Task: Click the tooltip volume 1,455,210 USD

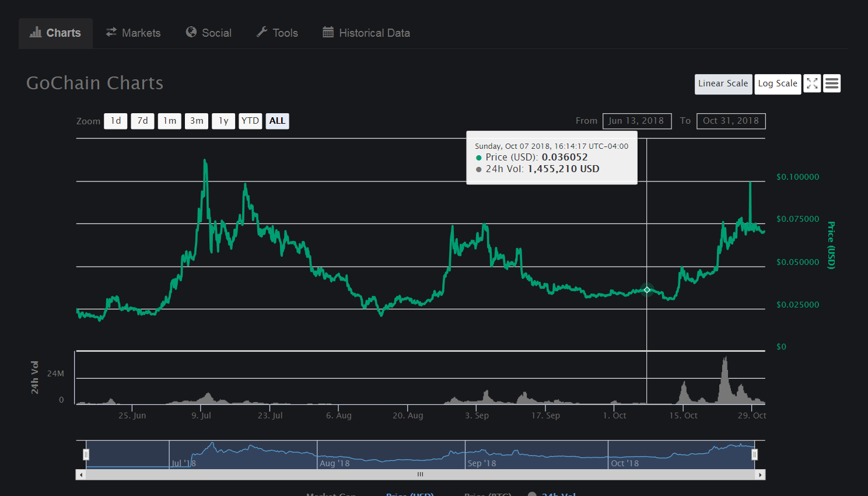Action: point(563,169)
